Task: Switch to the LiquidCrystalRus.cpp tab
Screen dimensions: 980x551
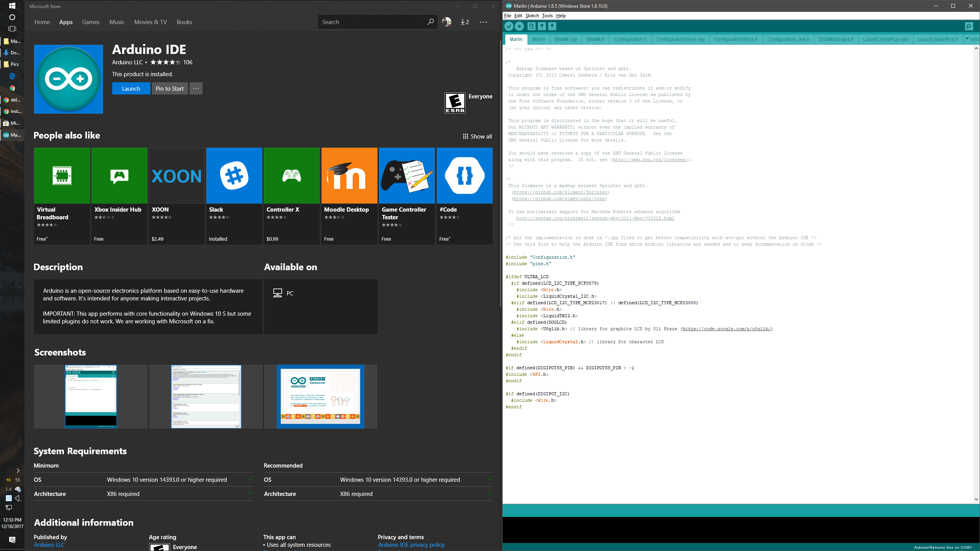Action: pos(885,39)
